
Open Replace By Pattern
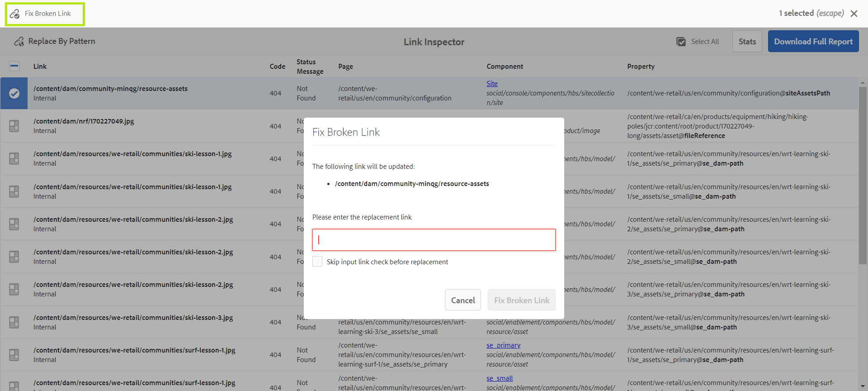(x=55, y=41)
